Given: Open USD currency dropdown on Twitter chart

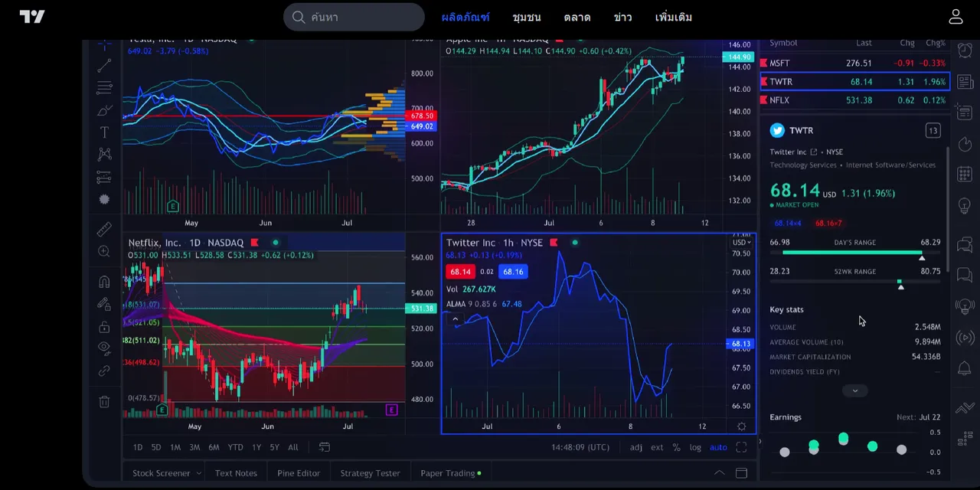Looking at the screenshot, I should click(x=740, y=243).
